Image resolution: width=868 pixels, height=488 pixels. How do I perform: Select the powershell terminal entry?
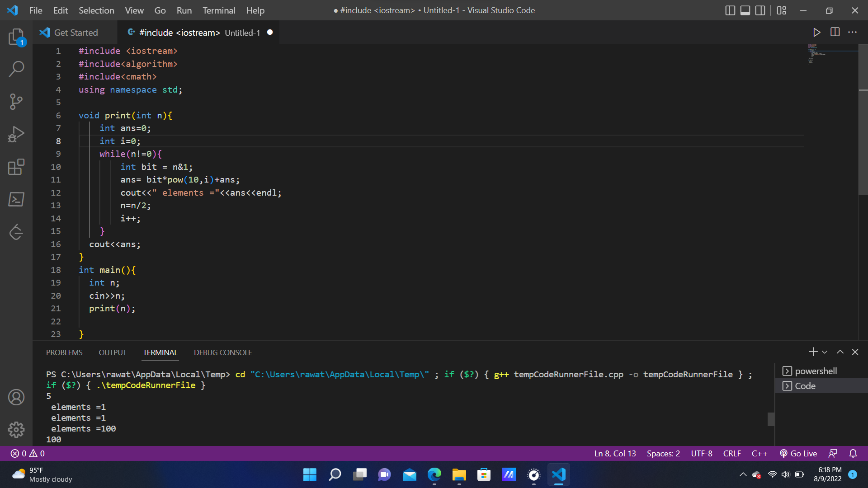coord(816,371)
